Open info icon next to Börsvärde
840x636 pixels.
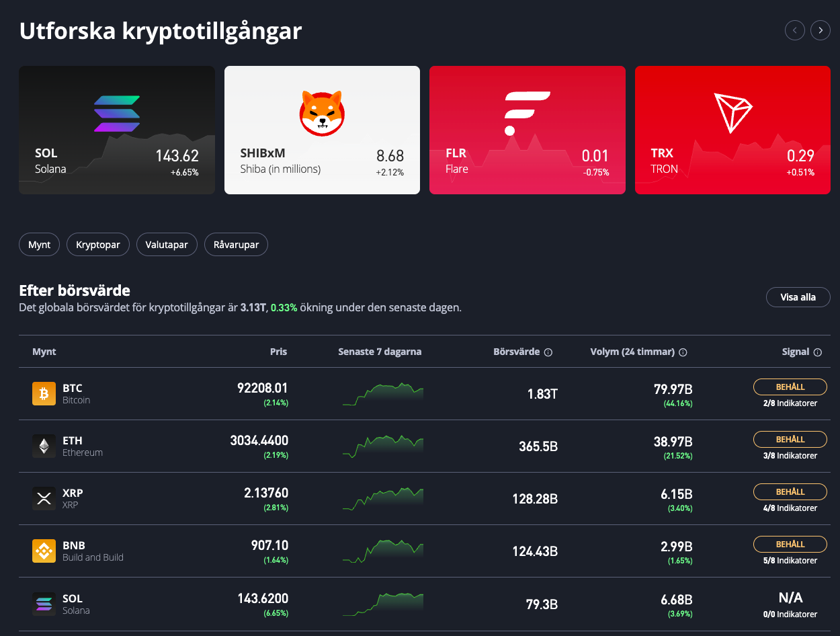pyautogui.click(x=548, y=352)
